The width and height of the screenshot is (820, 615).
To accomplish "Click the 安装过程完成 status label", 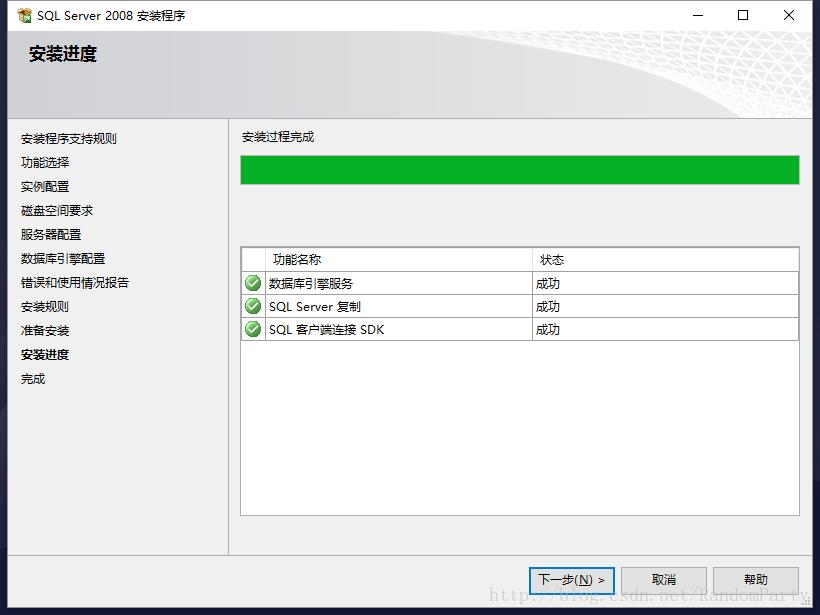I will coord(278,137).
